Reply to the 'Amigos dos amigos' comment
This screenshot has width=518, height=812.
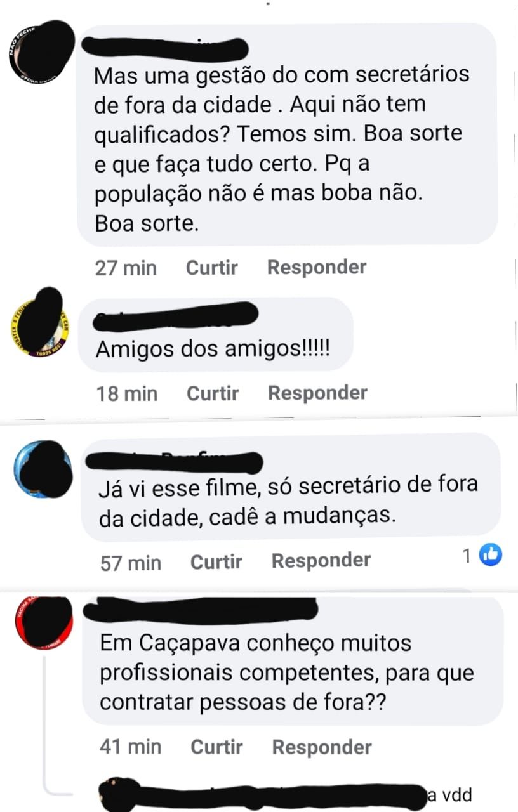coord(317,393)
